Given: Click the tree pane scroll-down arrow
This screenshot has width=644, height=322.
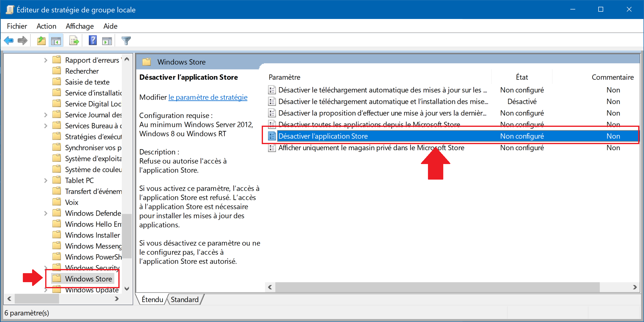Looking at the screenshot, I should 127,288.
